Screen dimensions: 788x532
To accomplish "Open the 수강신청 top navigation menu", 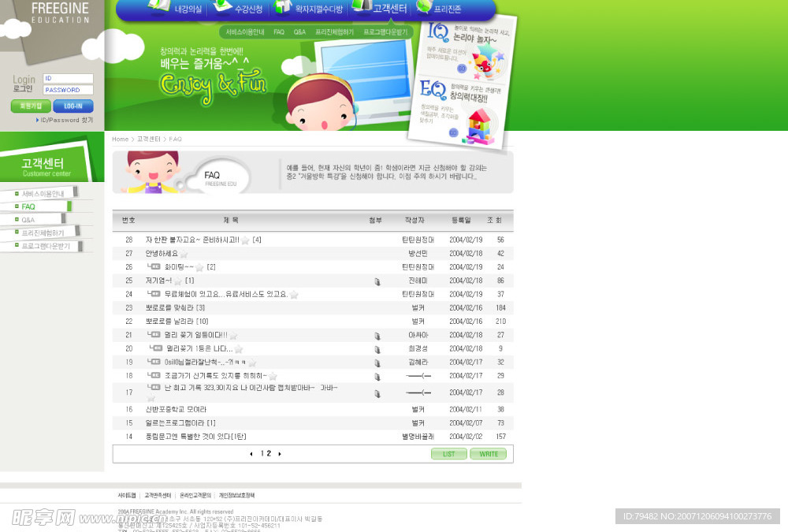I will (248, 9).
